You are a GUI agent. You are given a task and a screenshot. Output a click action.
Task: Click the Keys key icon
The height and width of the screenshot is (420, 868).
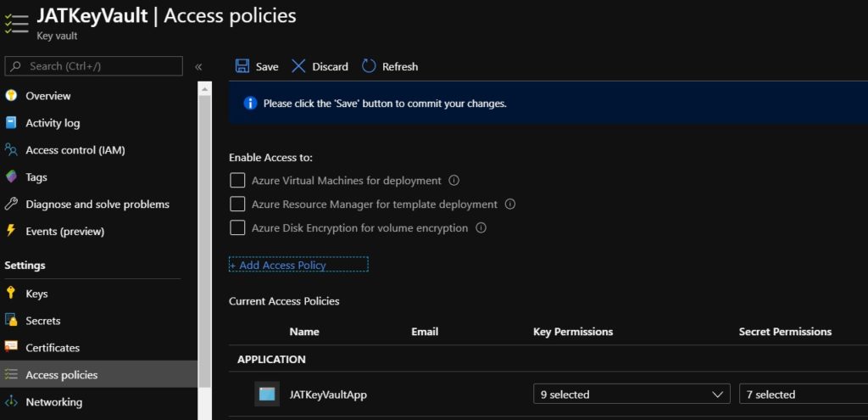coord(11,293)
